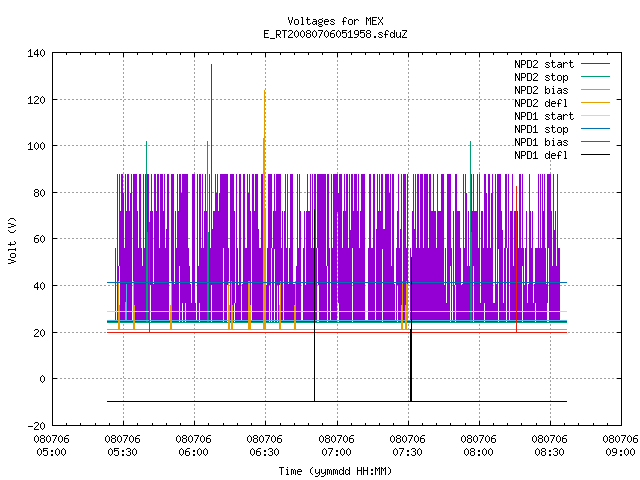Click the y-axis tick value 40

tap(39, 286)
